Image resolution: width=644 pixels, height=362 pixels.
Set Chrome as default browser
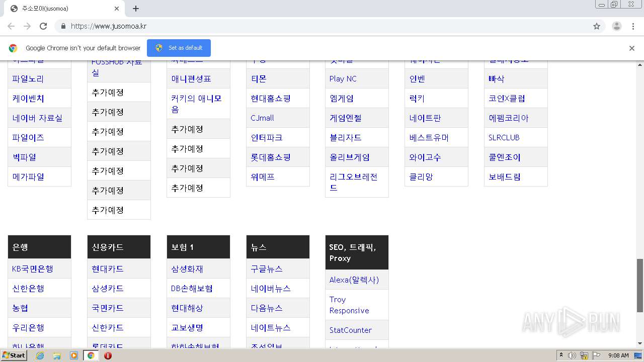(179, 48)
